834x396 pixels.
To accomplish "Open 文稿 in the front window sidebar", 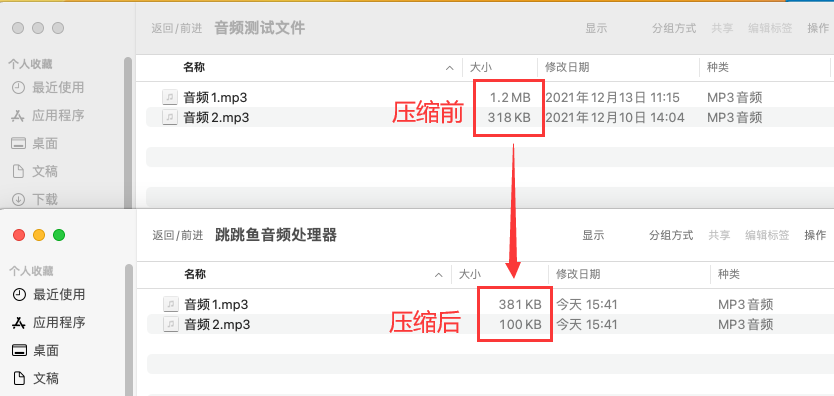I will click(x=35, y=379).
